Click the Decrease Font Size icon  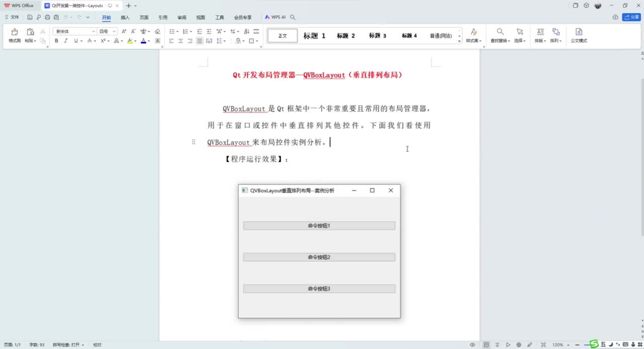pos(133,31)
